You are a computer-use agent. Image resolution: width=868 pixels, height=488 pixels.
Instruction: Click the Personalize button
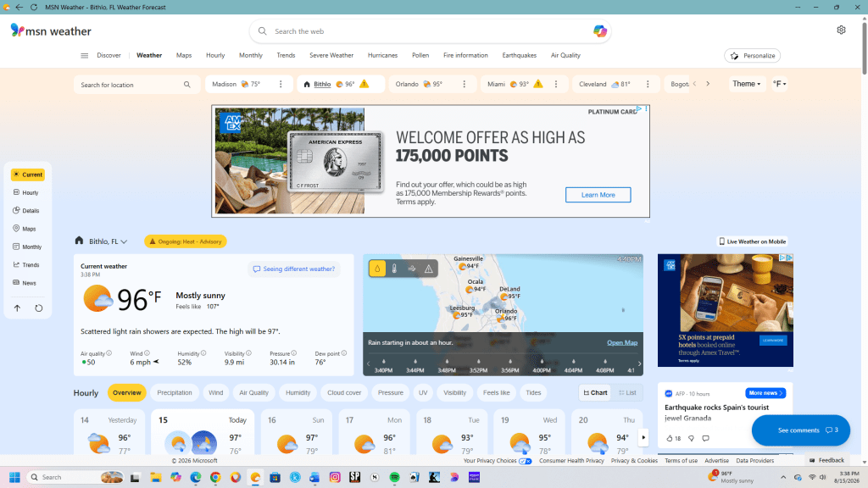tap(753, 56)
